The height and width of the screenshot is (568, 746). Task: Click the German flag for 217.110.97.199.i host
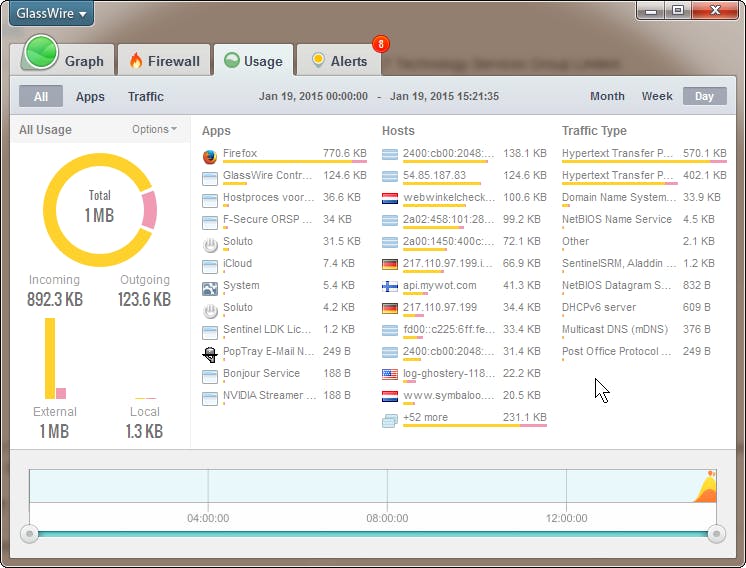[390, 264]
